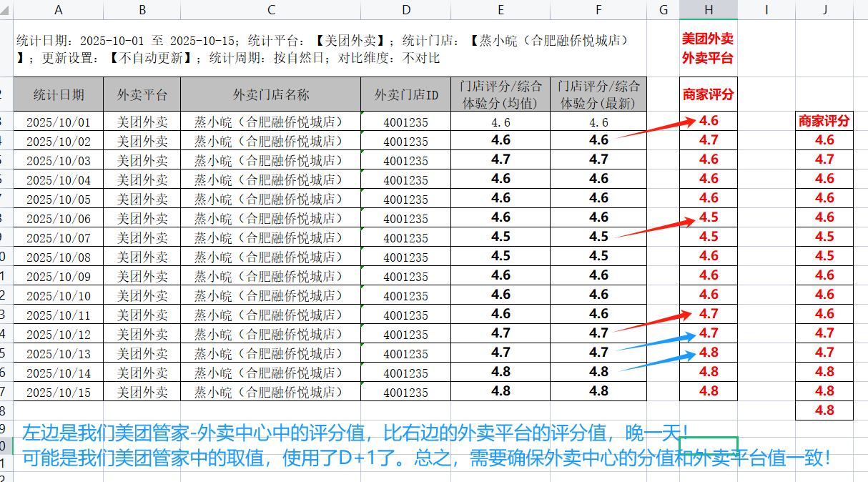The height and width of the screenshot is (482, 868).
Task: Select column header J
Action: [x=824, y=9]
